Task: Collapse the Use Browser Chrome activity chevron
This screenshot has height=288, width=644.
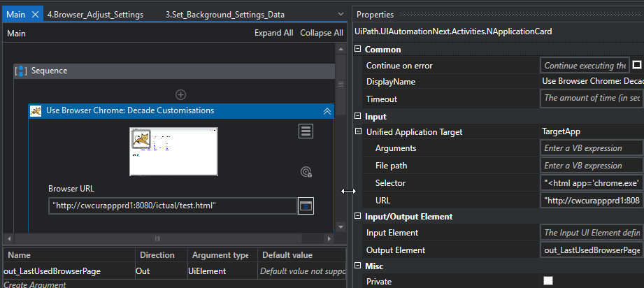Action: tap(327, 110)
